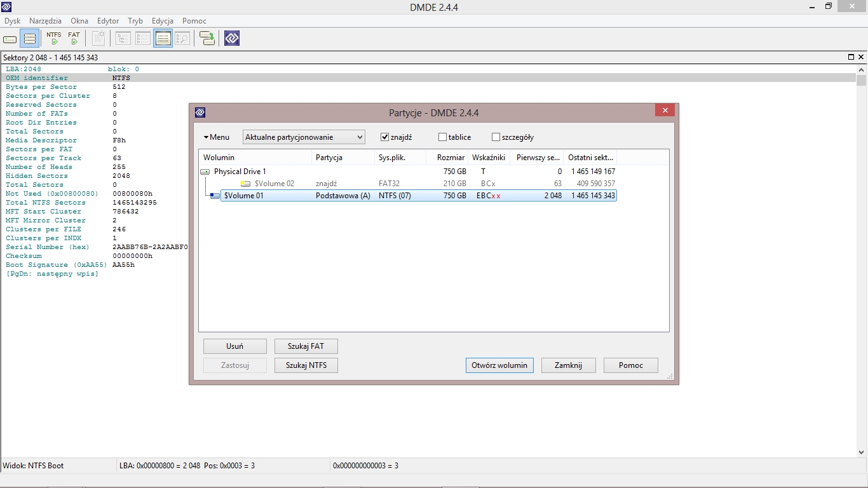The height and width of the screenshot is (488, 868).
Task: Click the DMDE logo icon in toolbar
Action: tap(232, 39)
